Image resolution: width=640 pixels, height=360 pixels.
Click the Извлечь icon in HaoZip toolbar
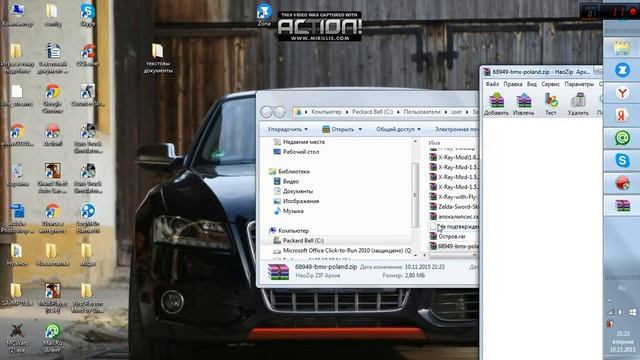click(523, 104)
